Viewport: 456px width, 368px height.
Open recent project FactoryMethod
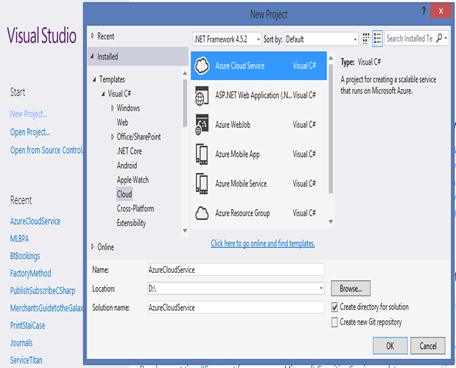click(x=31, y=273)
